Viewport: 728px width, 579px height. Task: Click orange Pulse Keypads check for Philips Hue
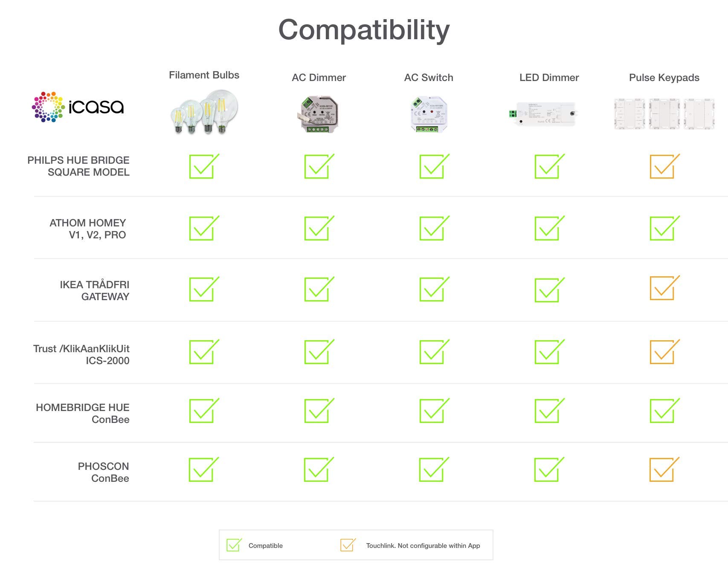pyautogui.click(x=663, y=166)
